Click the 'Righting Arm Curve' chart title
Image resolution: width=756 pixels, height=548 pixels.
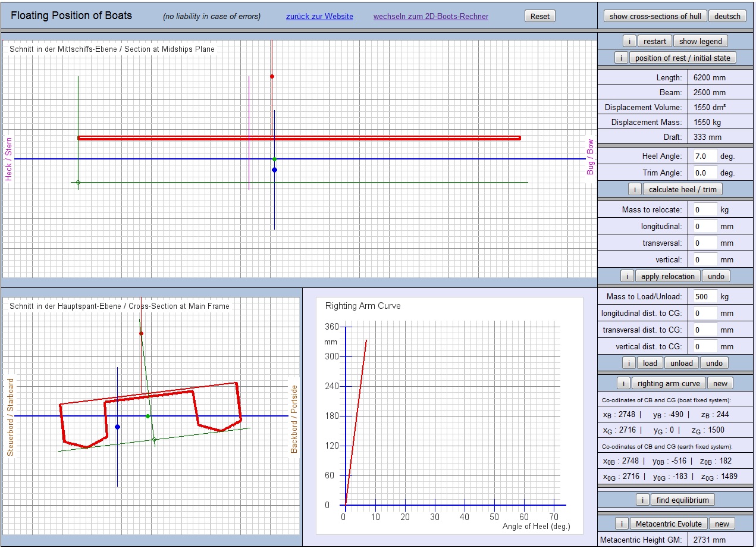pos(363,306)
